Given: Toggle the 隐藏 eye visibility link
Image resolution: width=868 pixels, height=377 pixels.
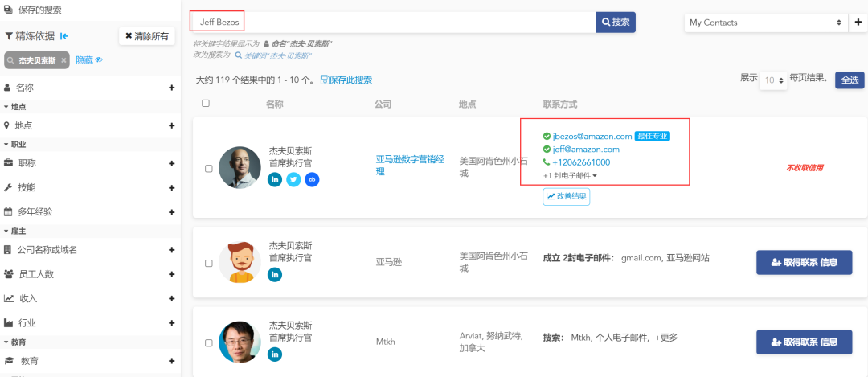Looking at the screenshot, I should (x=88, y=60).
